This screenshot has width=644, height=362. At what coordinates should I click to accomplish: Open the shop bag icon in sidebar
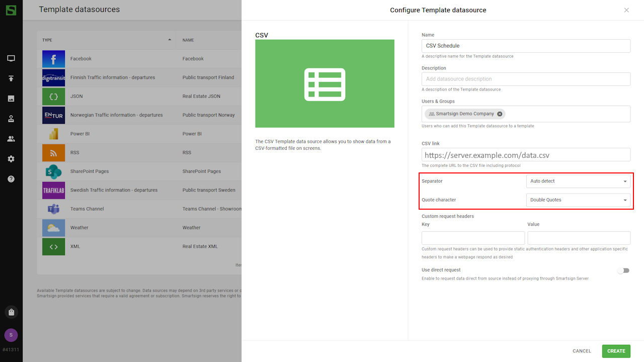tap(11, 312)
